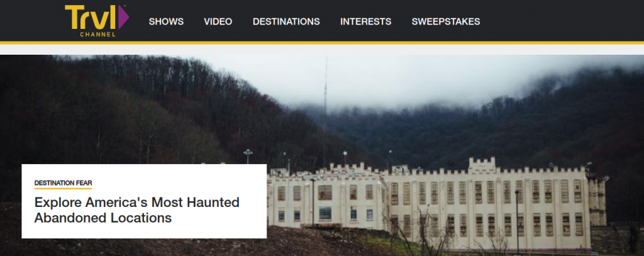The image size is (644, 256).
Task: Click the yellow underline beneath DESTINATION FEAR
Action: point(64,189)
